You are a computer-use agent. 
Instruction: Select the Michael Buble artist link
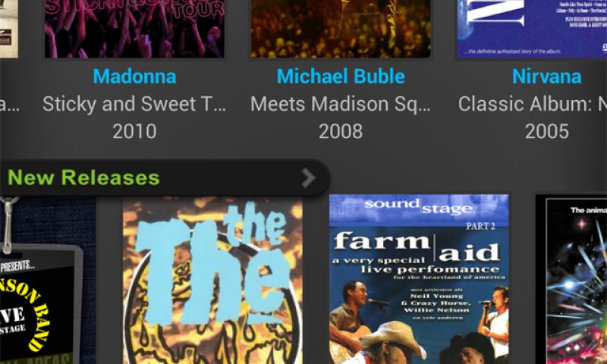(341, 76)
